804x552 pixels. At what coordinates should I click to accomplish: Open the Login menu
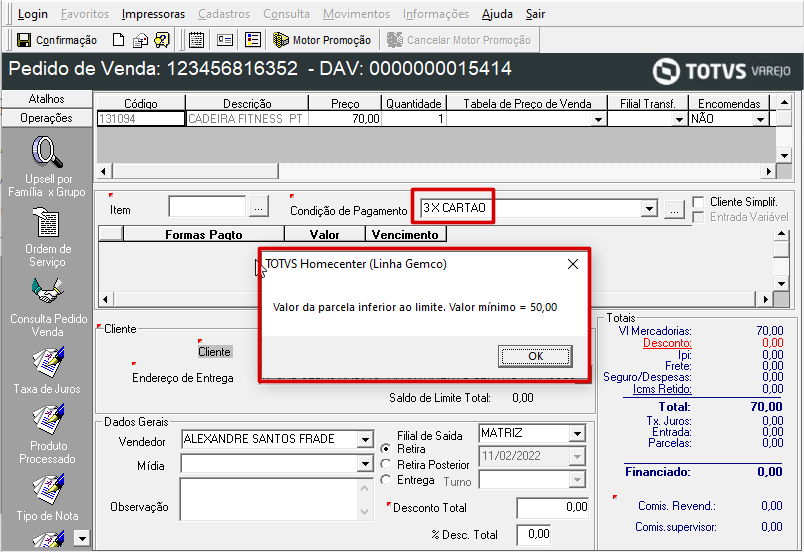point(32,14)
